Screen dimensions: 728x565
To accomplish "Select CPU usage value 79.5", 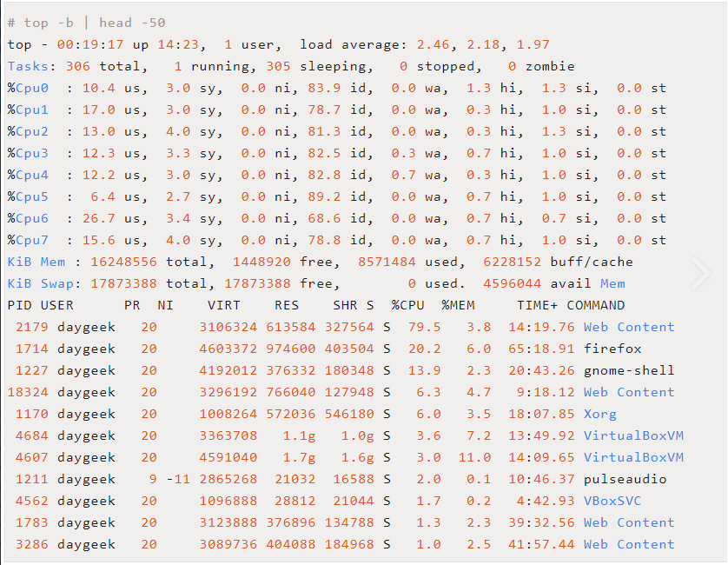I will [x=424, y=327].
